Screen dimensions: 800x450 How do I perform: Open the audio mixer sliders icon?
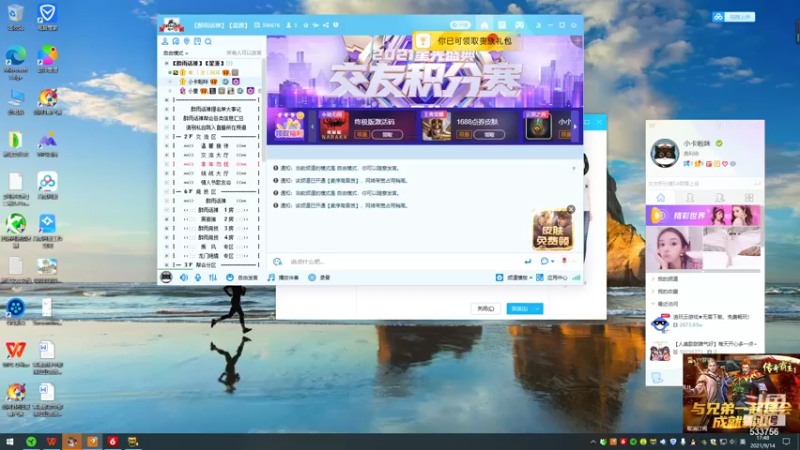(x=213, y=277)
